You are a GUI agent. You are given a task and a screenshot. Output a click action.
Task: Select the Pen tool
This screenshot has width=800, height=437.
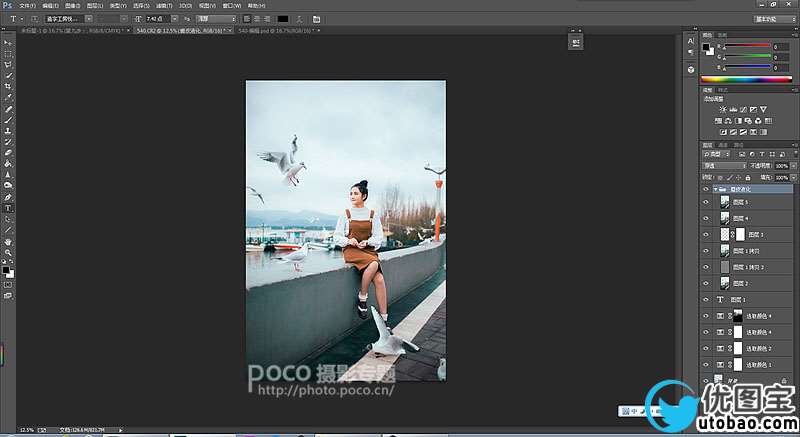pos(8,197)
